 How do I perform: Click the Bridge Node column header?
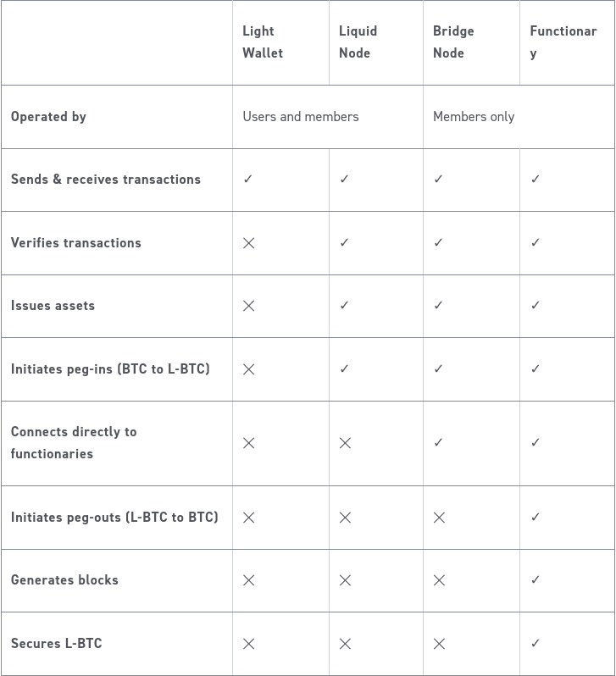(x=453, y=42)
